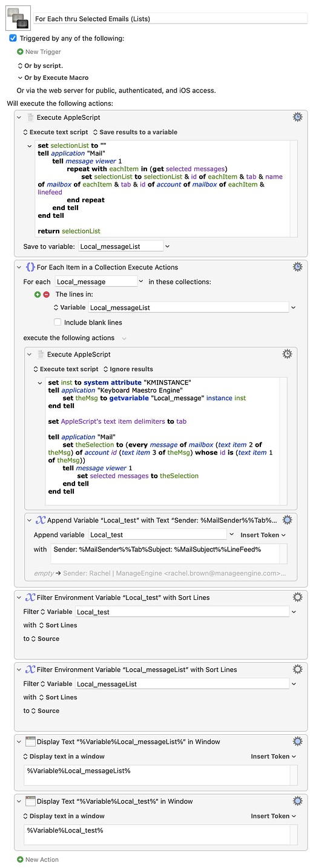Open the gear menu of the Append Variable action
This screenshot has width=313, height=868.
click(x=288, y=519)
